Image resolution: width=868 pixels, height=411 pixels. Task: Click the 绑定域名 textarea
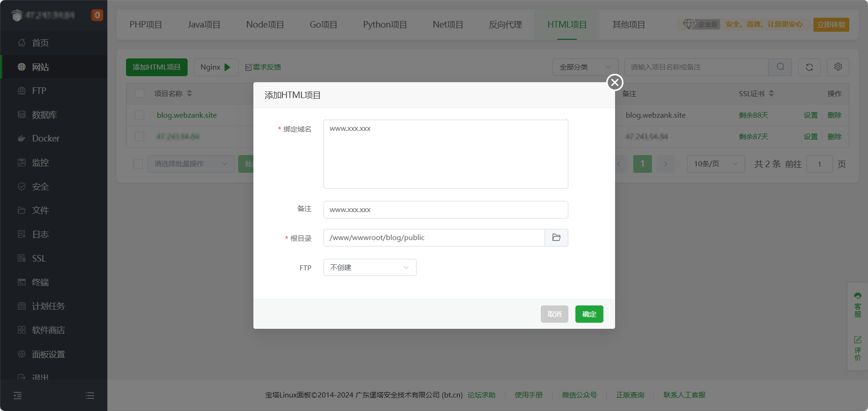[x=445, y=154]
